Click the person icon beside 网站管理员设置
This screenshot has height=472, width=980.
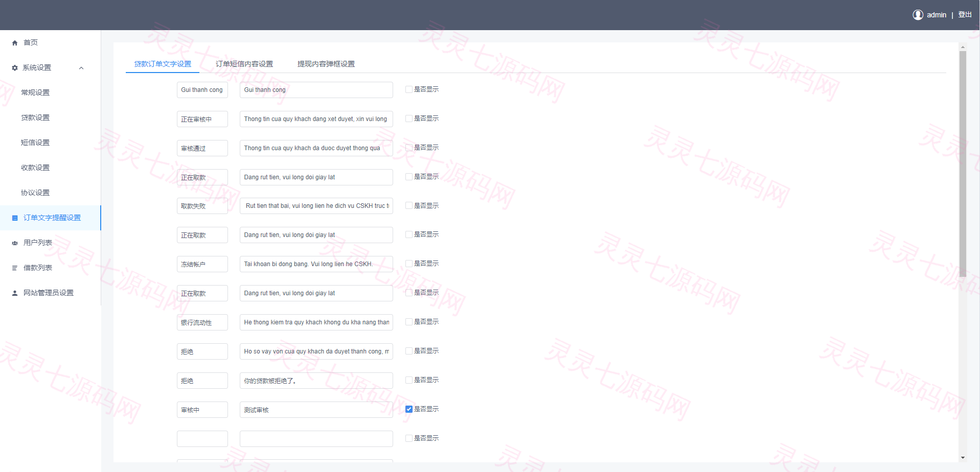pos(15,293)
